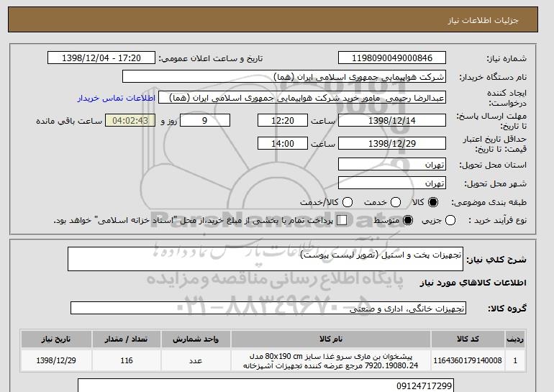The image size is (554, 392).
Task: Click the item name cell پیشخوان بن ماری
Action: pos(331,360)
